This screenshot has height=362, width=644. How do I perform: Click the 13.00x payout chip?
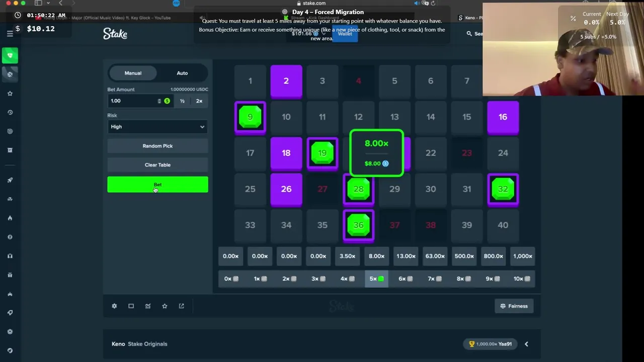pyautogui.click(x=406, y=256)
